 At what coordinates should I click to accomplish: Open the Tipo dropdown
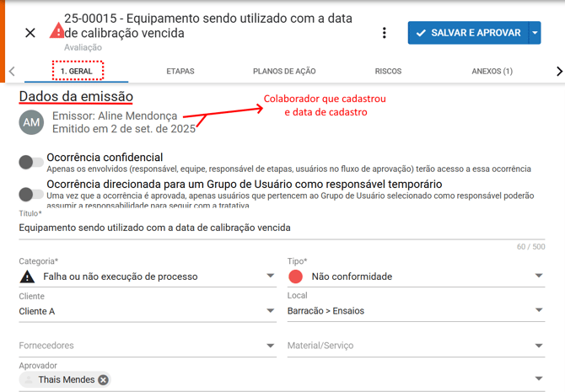(x=540, y=277)
